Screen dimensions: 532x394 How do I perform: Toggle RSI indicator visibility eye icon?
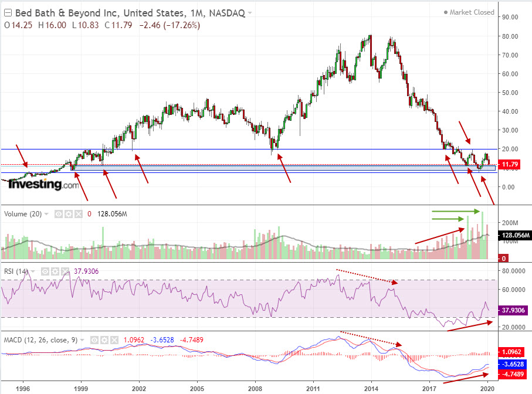(x=45, y=271)
